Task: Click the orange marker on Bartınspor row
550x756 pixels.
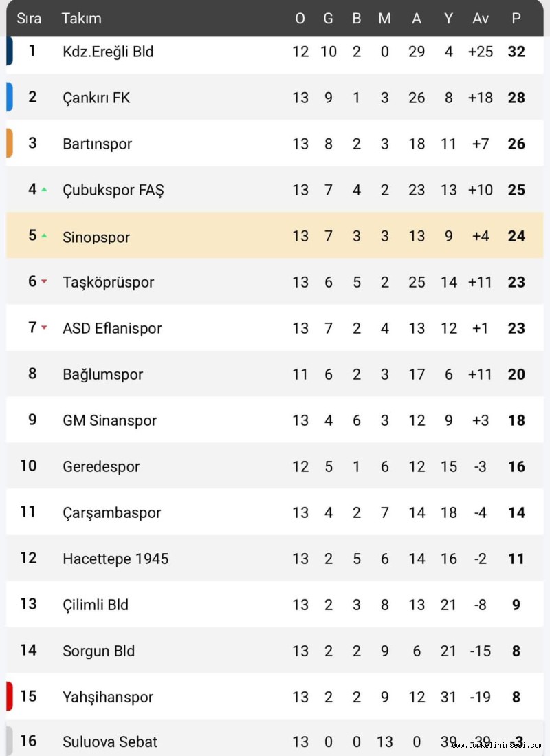Action: click(x=9, y=143)
